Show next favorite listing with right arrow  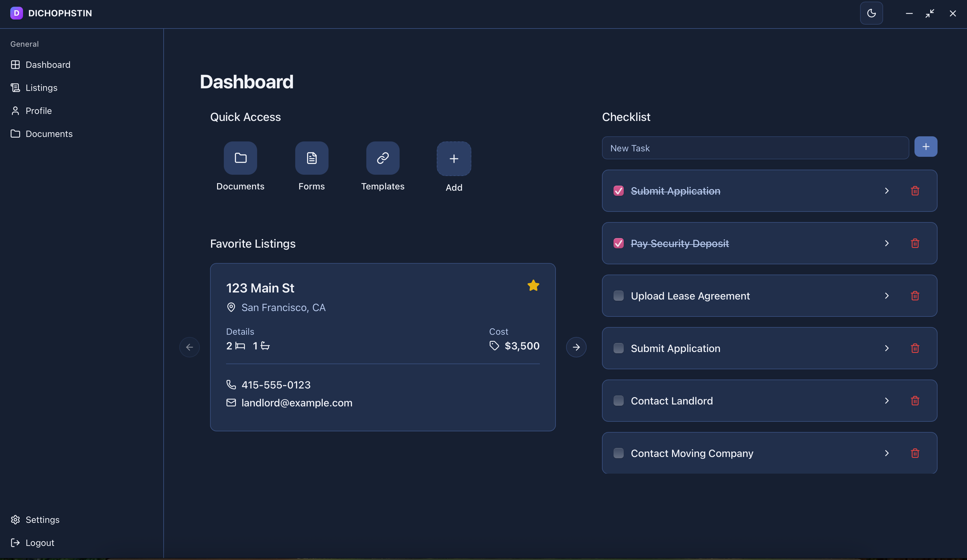tap(576, 347)
